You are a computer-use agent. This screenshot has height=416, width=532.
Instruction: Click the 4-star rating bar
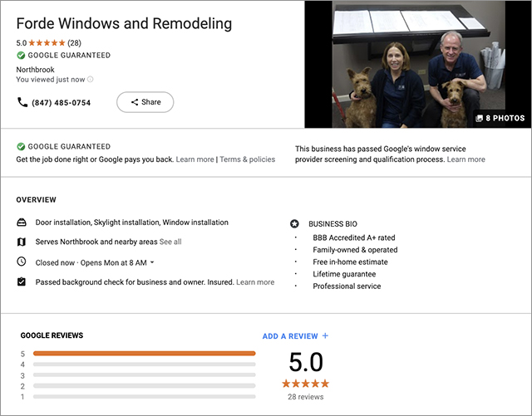(x=144, y=365)
